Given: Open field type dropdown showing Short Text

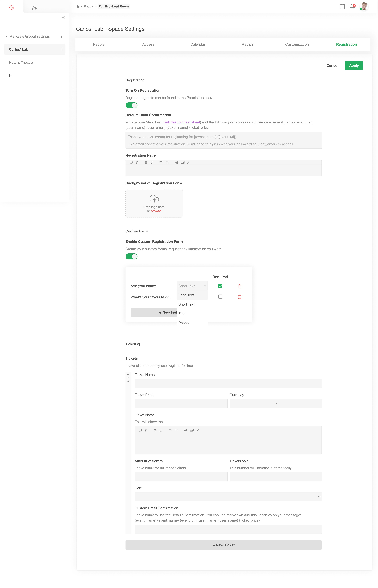Looking at the screenshot, I should click(x=192, y=286).
